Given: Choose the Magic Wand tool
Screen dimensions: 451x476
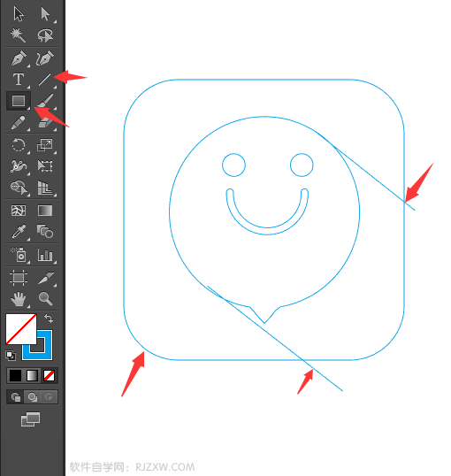Looking at the screenshot, I should pyautogui.click(x=18, y=35).
